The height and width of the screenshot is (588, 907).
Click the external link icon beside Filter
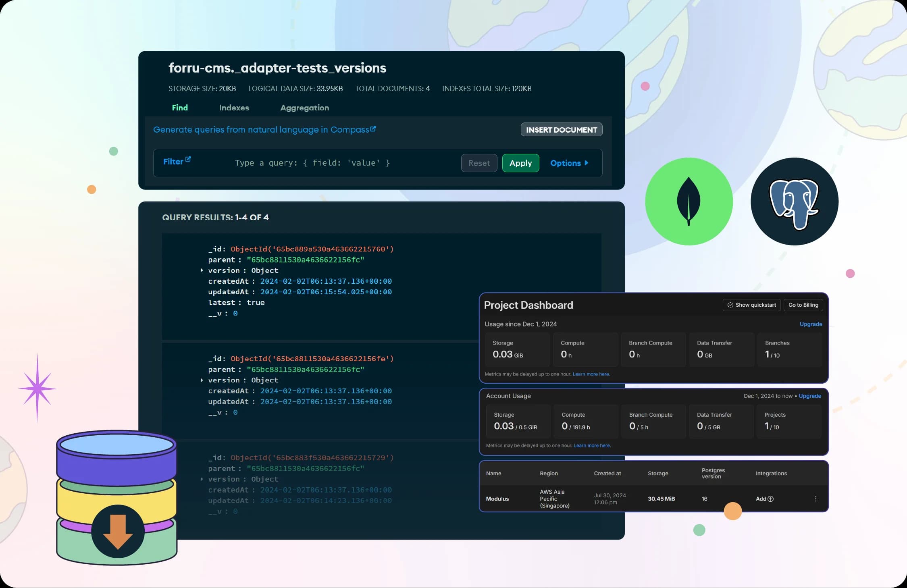[188, 159]
